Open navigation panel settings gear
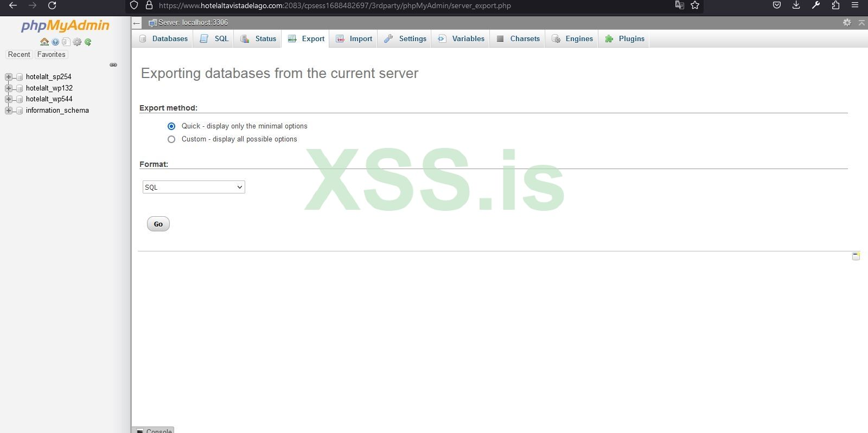Image resolution: width=868 pixels, height=433 pixels. click(77, 42)
